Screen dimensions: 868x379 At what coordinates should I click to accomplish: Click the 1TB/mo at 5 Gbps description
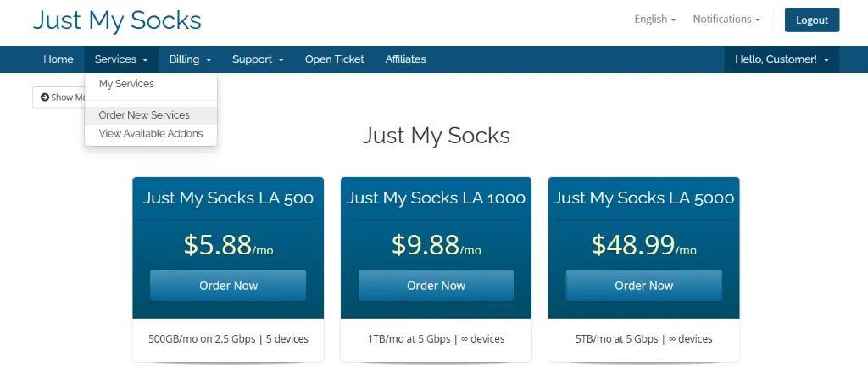(437, 338)
